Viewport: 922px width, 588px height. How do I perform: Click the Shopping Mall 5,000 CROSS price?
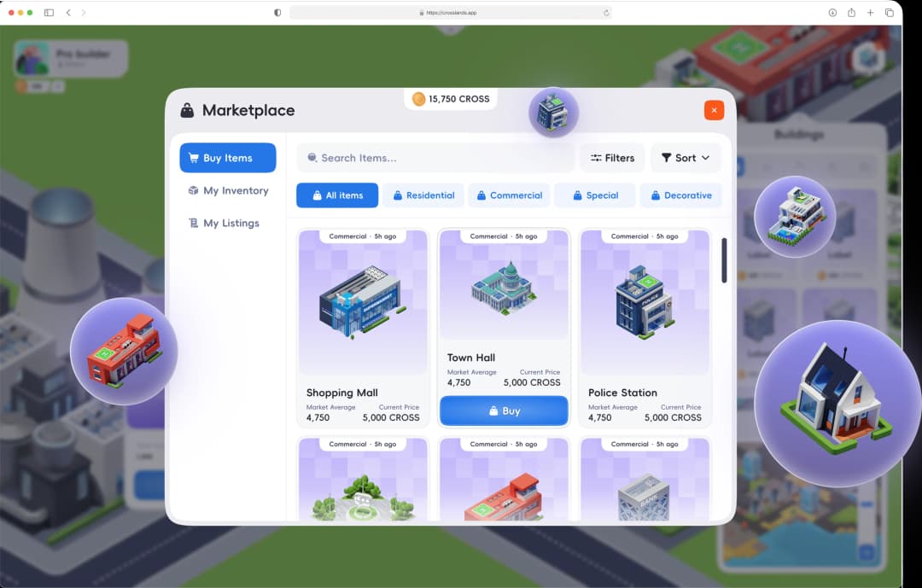[391, 417]
